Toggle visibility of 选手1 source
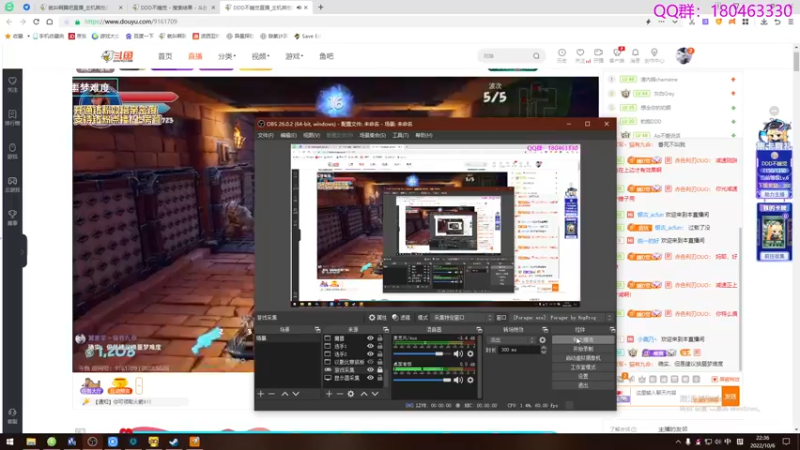 [x=370, y=346]
